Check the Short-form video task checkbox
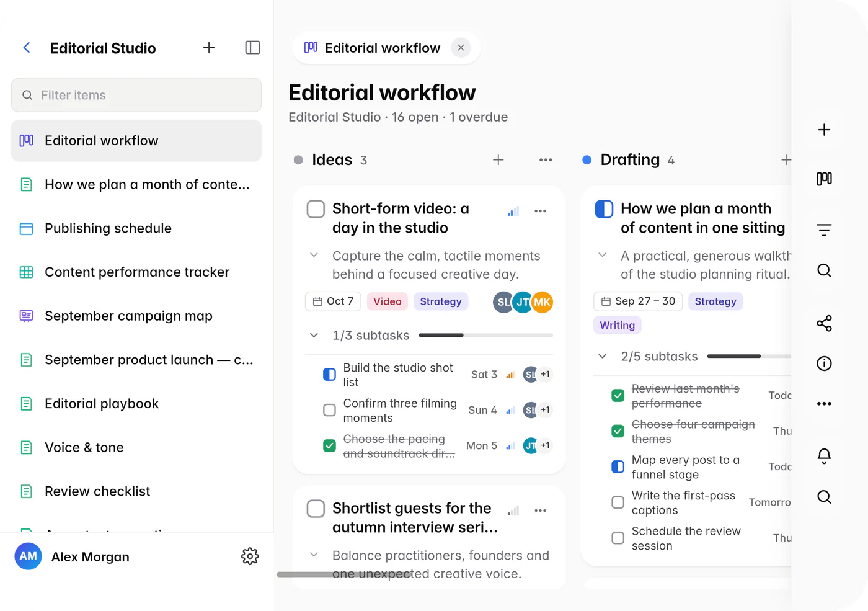868x611 pixels. [x=316, y=209]
